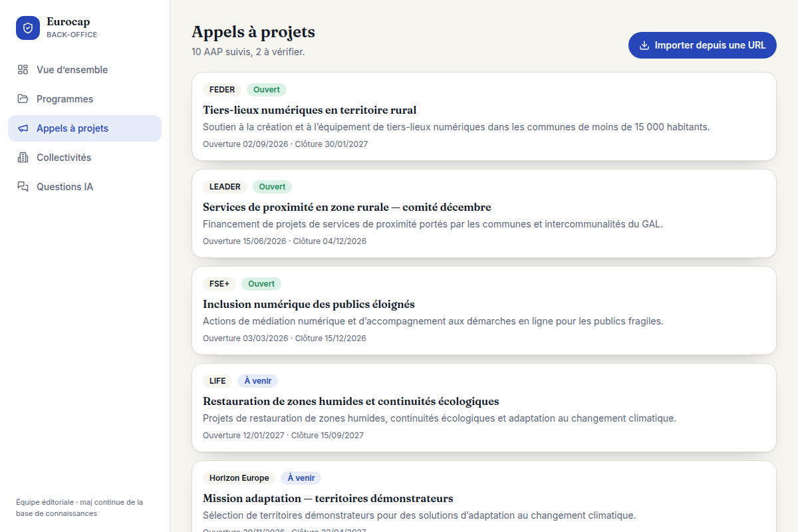Click the Appels à projets megaphone icon
This screenshot has width=798, height=532.
tap(23, 128)
